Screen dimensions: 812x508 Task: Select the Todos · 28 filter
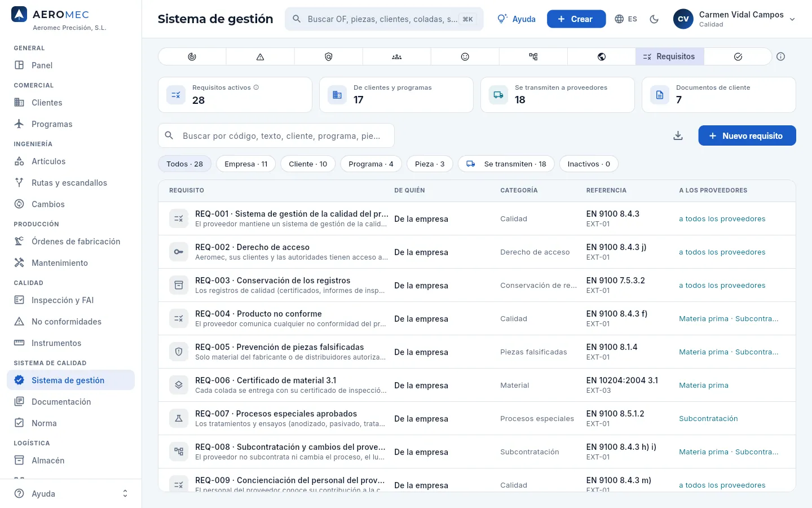pyautogui.click(x=184, y=164)
